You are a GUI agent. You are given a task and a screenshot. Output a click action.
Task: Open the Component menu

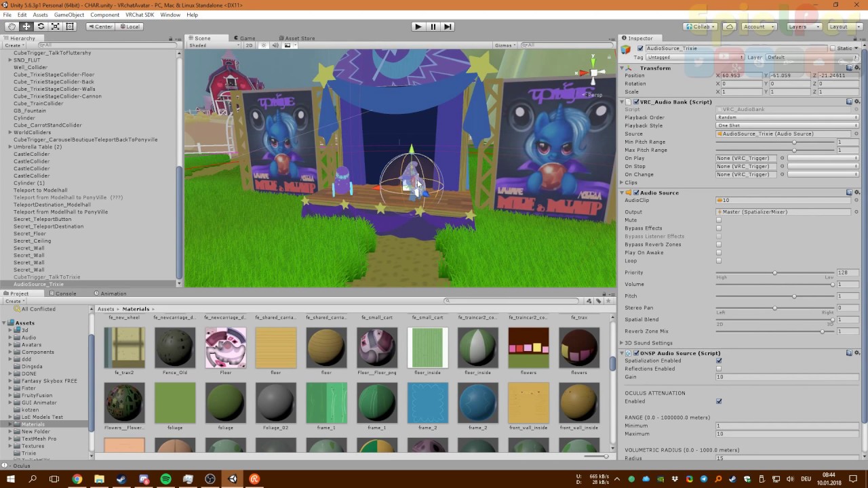[x=104, y=15]
